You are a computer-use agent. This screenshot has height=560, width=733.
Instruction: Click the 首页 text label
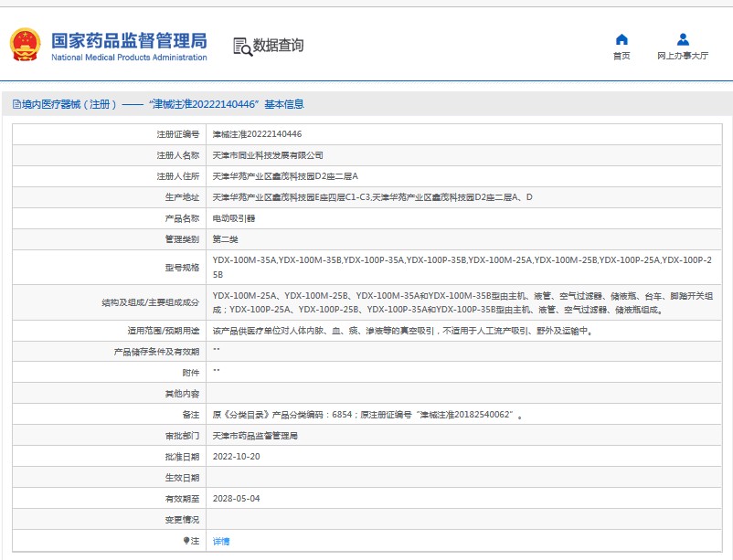(x=621, y=56)
